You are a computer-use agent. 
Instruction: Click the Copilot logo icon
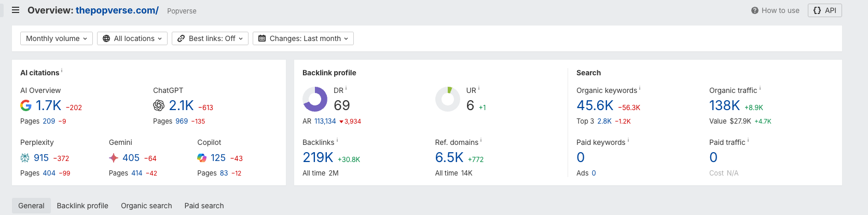[202, 158]
